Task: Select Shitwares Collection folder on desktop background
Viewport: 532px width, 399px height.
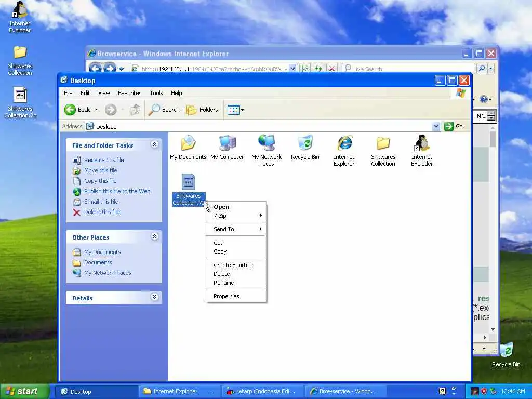Action: [20, 60]
